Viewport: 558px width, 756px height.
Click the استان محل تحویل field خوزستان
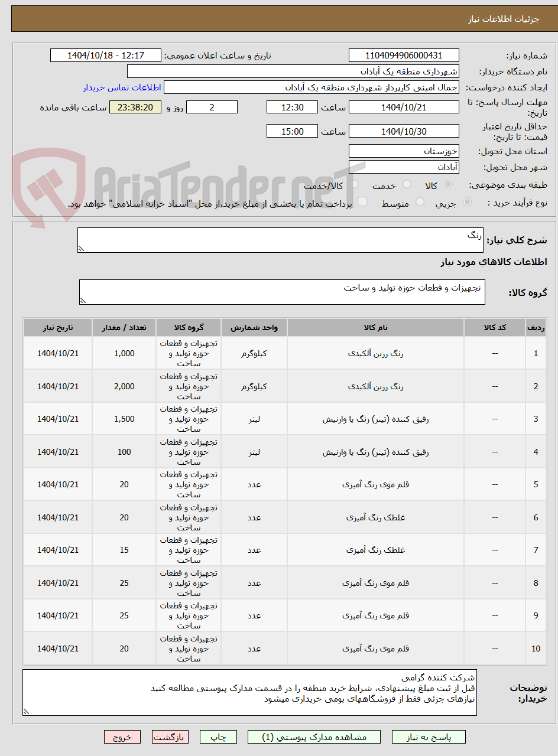(404, 151)
